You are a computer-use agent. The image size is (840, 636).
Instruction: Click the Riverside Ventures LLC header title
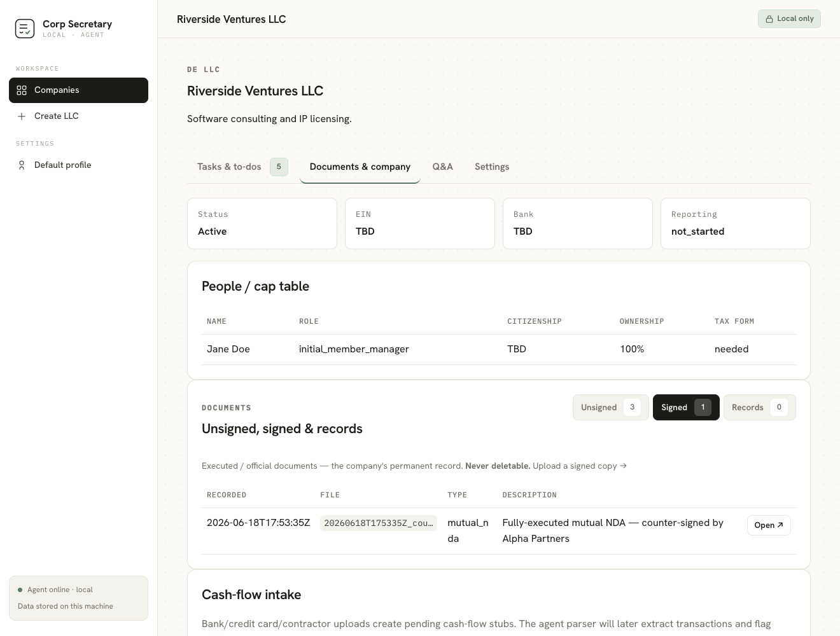pyautogui.click(x=232, y=19)
